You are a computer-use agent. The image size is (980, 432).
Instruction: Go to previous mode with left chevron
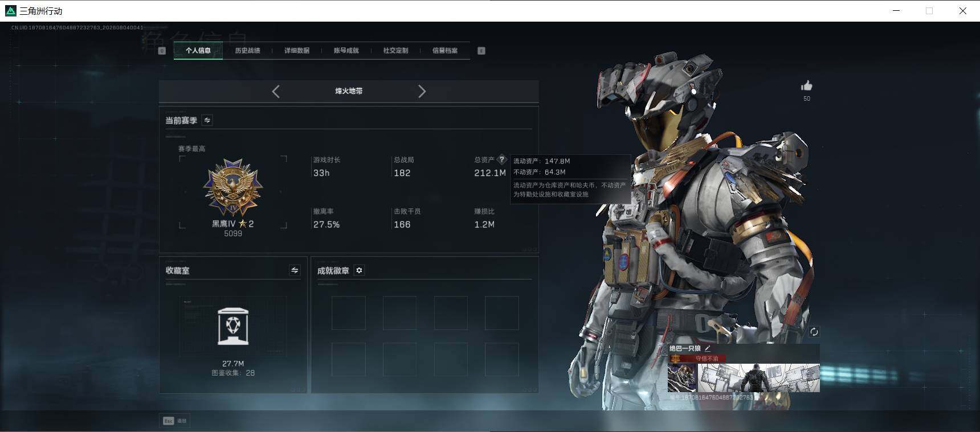click(x=276, y=92)
